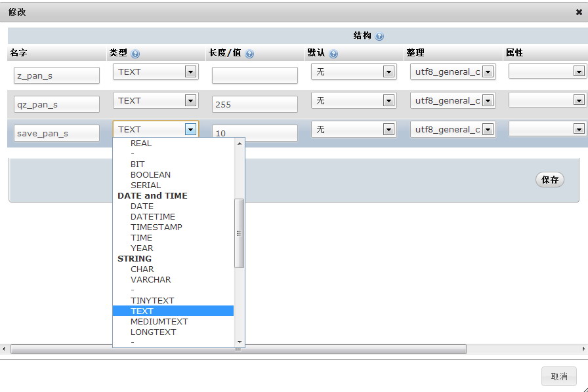Open help for the 结构 header
This screenshot has width=588, height=392.
coord(380,36)
